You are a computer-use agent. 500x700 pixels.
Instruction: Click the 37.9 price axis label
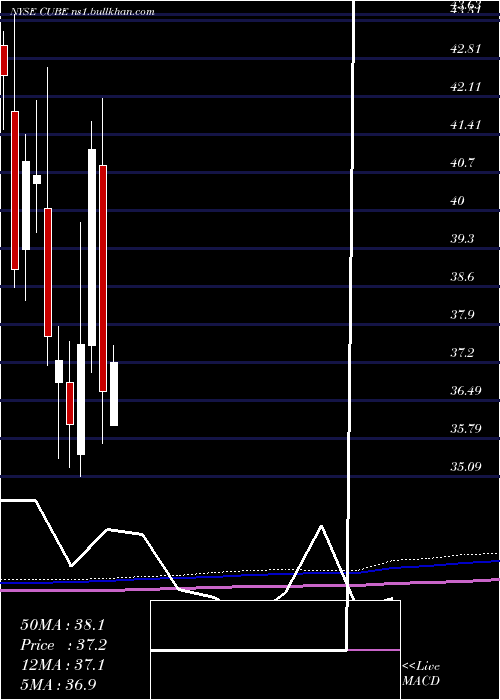pyautogui.click(x=462, y=315)
